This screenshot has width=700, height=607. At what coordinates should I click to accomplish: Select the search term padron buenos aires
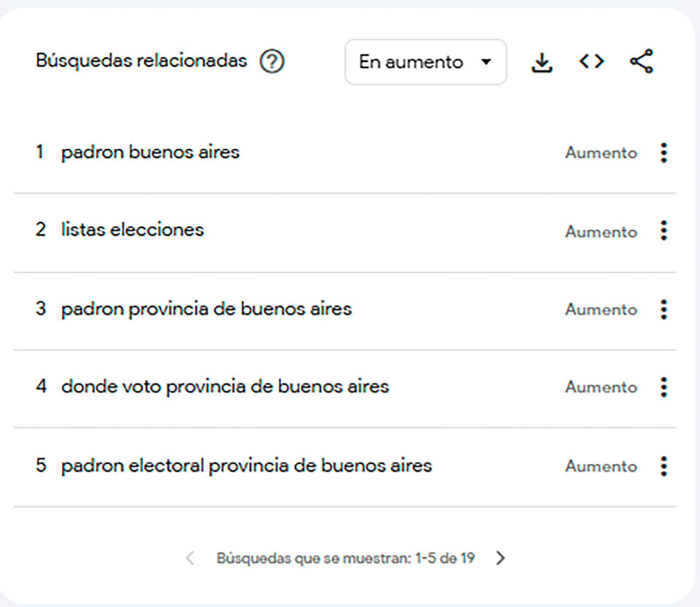151,152
